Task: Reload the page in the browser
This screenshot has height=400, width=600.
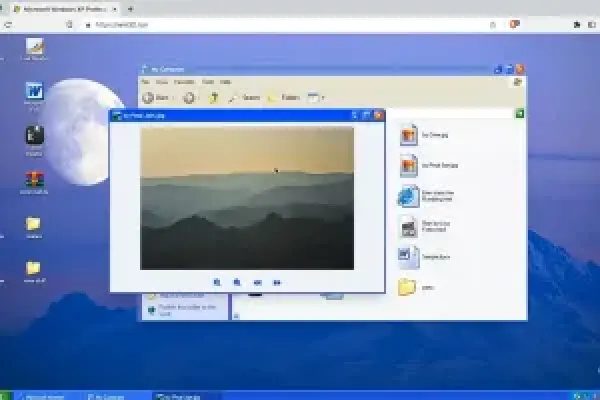Action: click(x=8, y=25)
